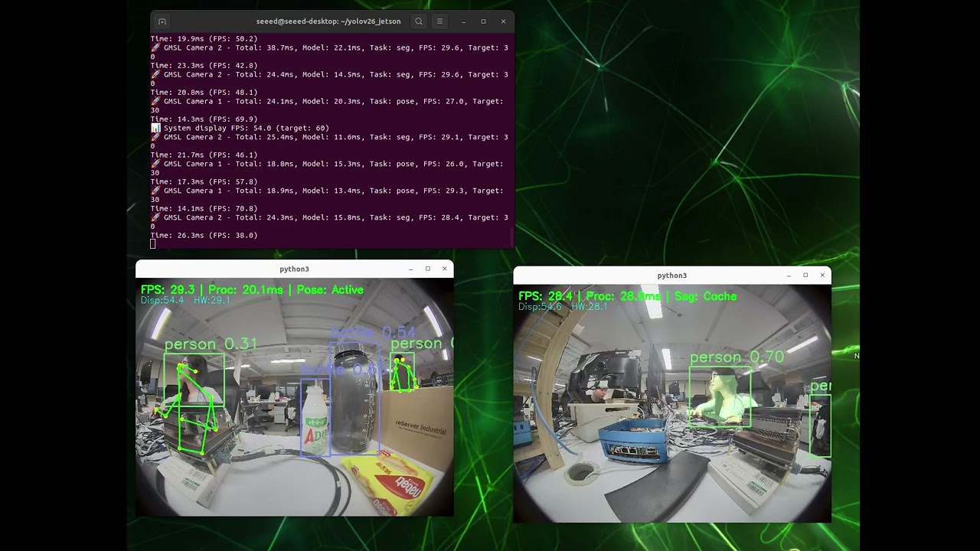980x551 pixels.
Task: Select the line 'Time: 17.3ms (FPS: 57.8)'
Action: tap(204, 182)
